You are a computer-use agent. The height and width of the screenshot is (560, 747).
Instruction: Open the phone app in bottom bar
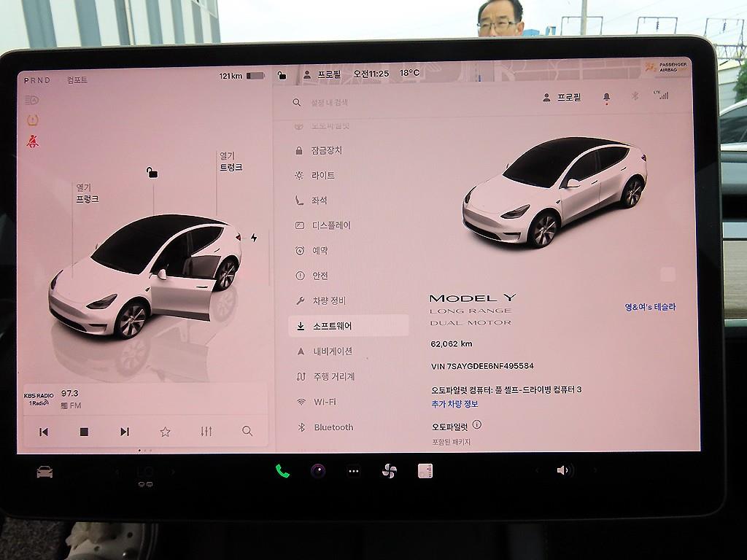point(282,471)
